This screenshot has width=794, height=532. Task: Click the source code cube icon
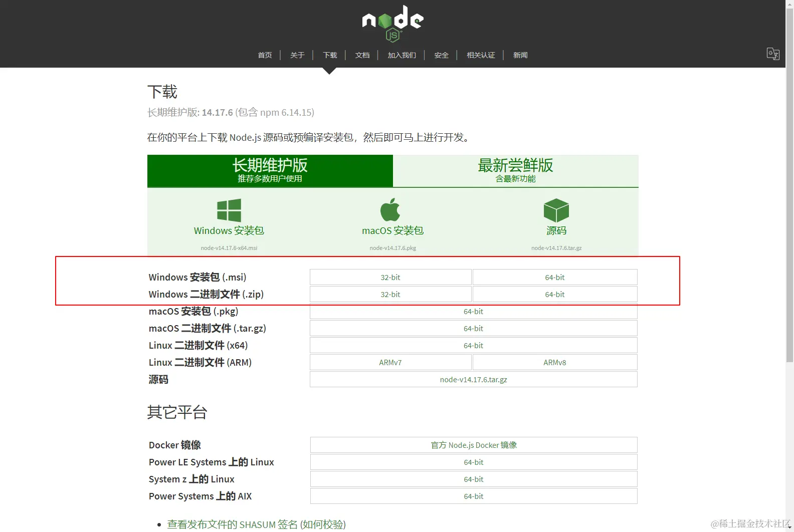(x=556, y=210)
